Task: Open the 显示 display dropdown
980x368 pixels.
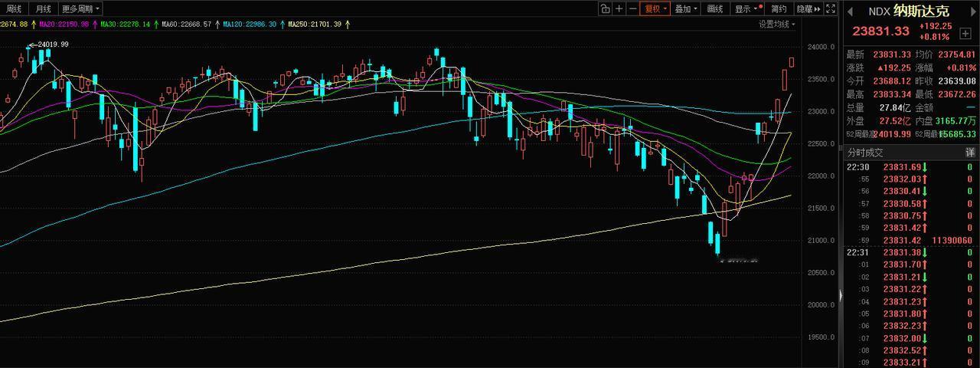Action: pos(747,9)
